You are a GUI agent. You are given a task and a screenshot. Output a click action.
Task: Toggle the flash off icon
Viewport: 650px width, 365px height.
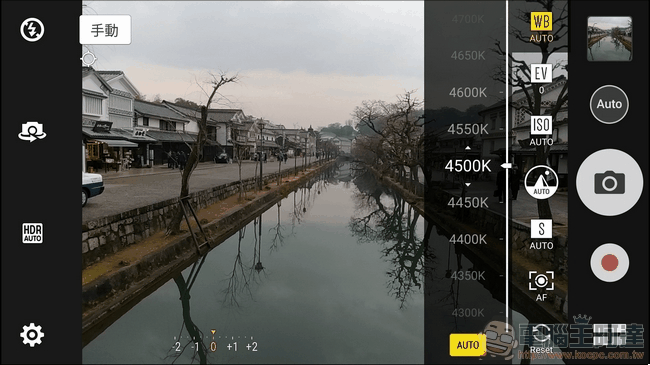coord(32,29)
